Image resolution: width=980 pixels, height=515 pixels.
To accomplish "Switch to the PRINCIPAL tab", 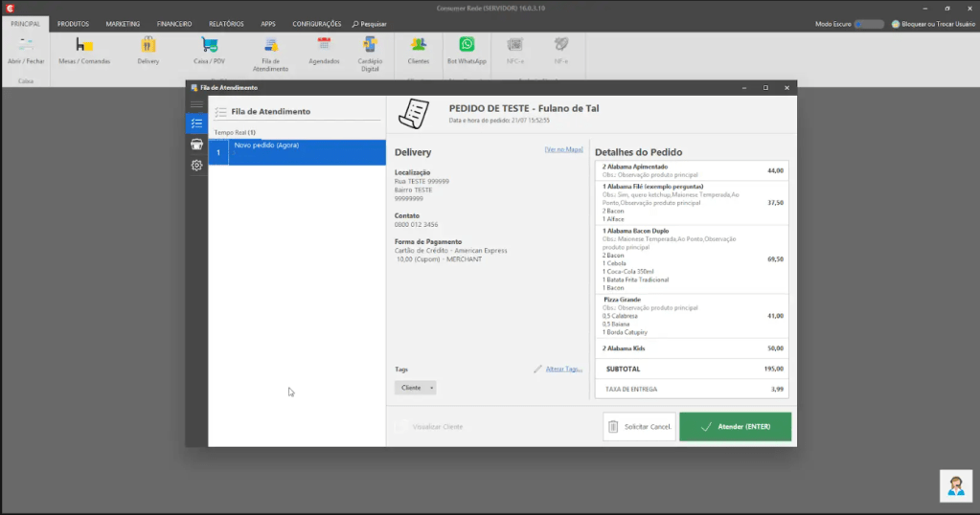I will (x=25, y=24).
